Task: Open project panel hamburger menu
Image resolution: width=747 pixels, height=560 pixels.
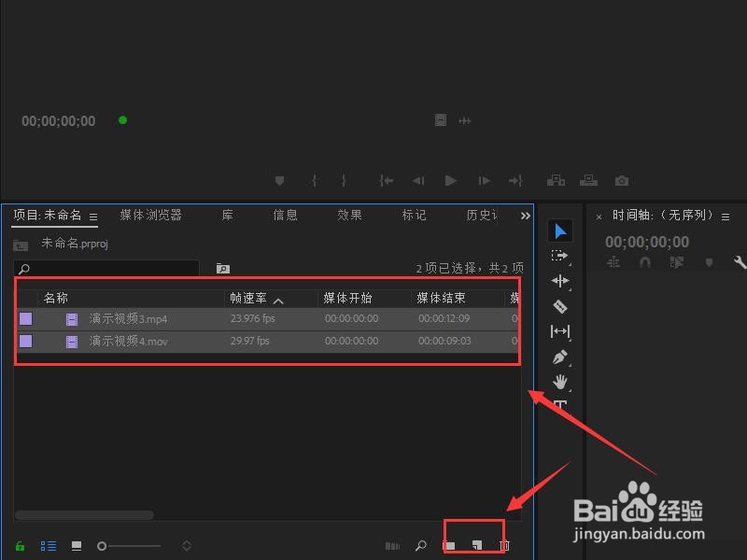Action: coord(93,217)
